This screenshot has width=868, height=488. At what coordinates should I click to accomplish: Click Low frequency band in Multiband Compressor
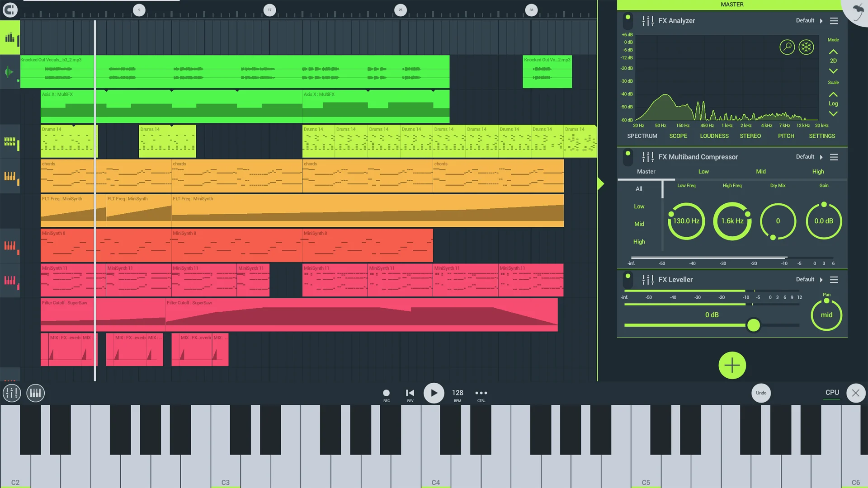(703, 171)
